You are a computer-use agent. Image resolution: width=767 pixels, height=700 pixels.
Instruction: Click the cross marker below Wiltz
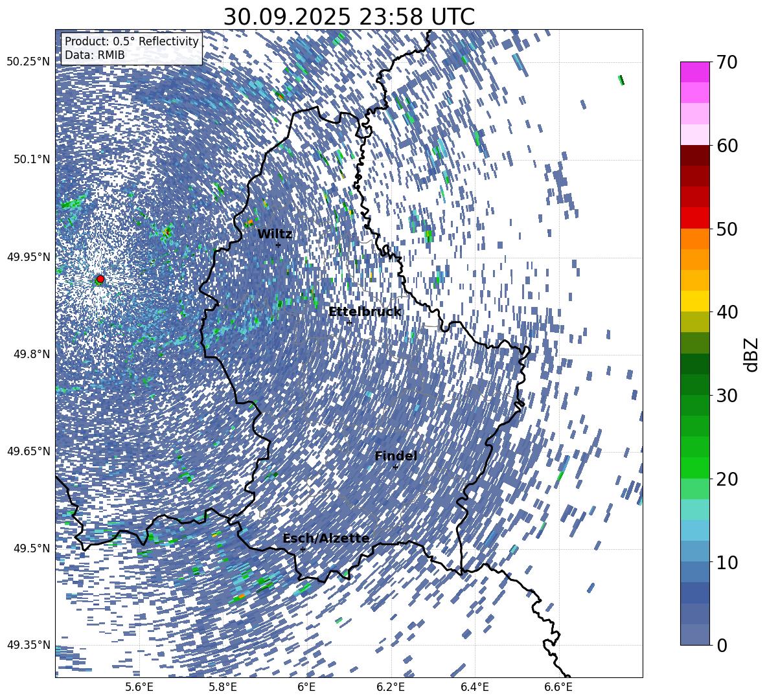coord(279,245)
